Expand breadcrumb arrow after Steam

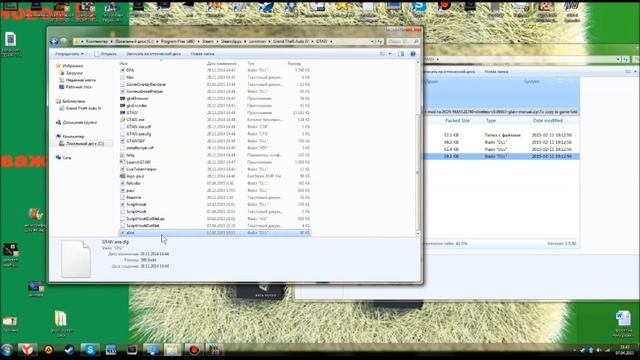pos(217,41)
